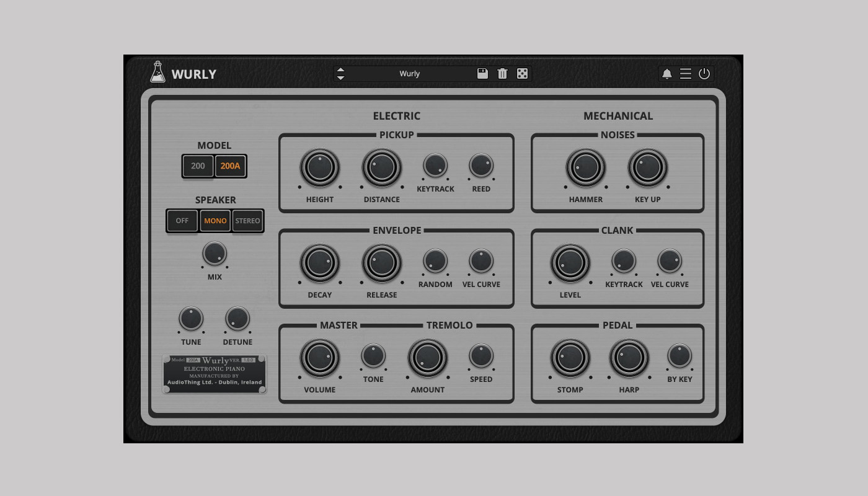Click the pedal HARP knob
This screenshot has height=496, width=868.
(x=629, y=358)
